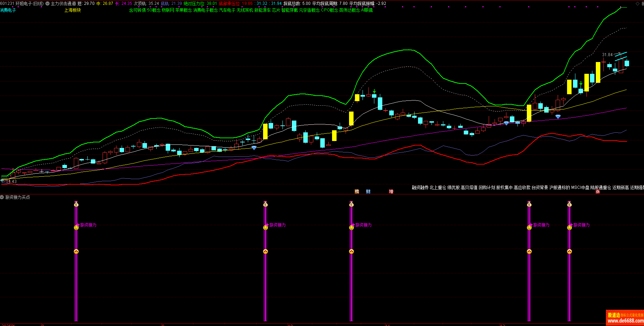Click the 14.43 low price label
Image resolution: width=644 pixels, height=326 pixels.
pyautogui.click(x=11, y=182)
